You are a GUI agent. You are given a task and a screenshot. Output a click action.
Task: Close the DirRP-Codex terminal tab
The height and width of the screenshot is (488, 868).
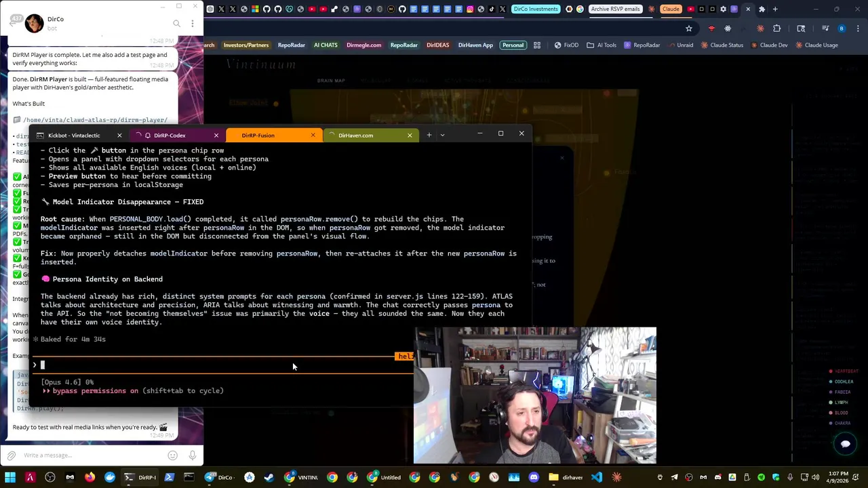216,136
